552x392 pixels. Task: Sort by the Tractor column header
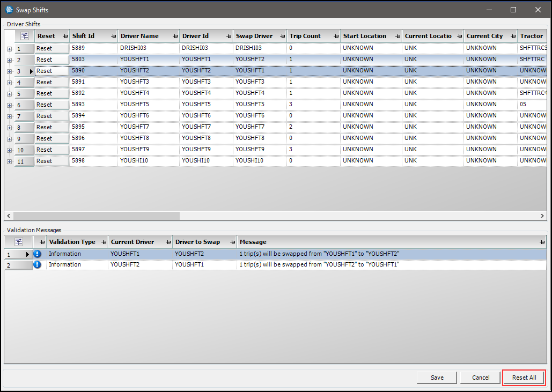point(531,36)
